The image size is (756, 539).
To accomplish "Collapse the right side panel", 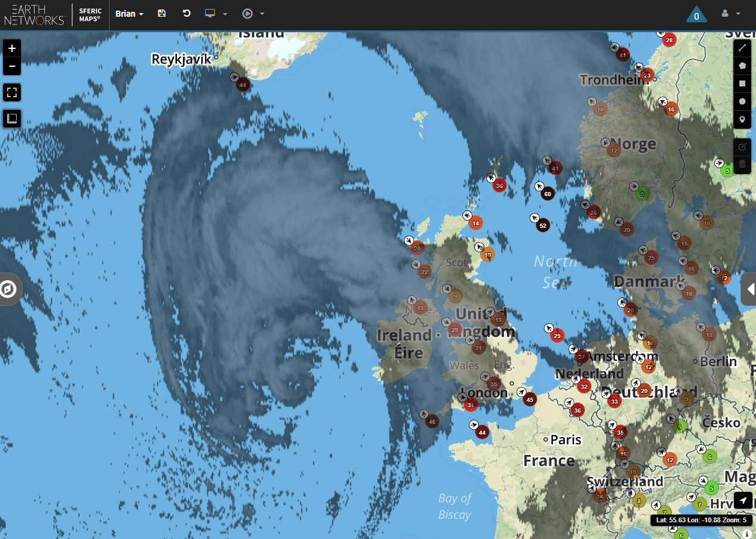I will click(749, 289).
